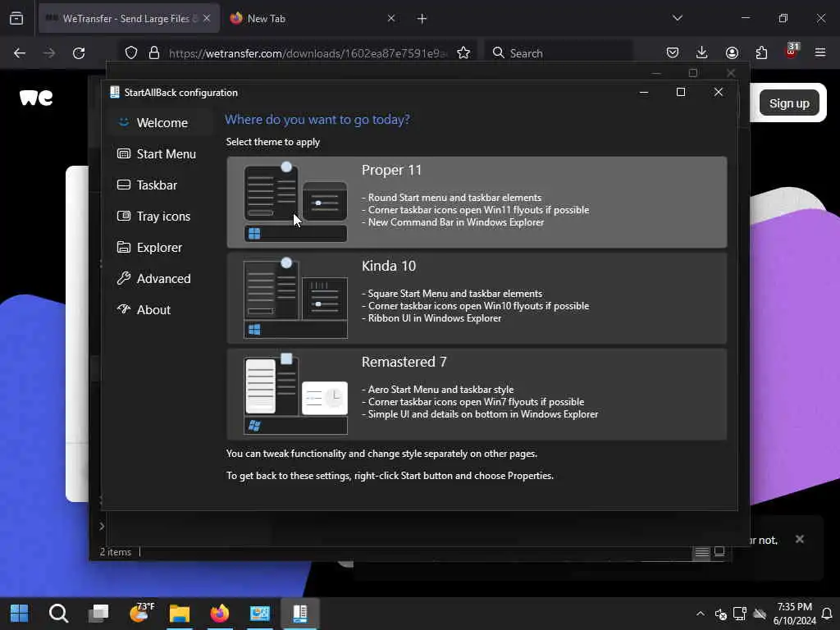Click Sign up on WeTransfer page
The width and height of the screenshot is (840, 630).
pyautogui.click(x=789, y=103)
